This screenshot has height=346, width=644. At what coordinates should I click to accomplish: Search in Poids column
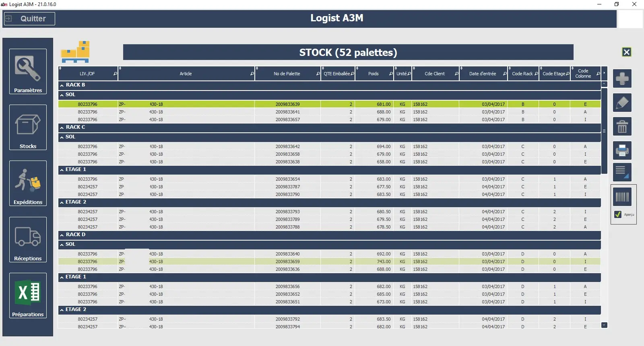[x=391, y=74]
